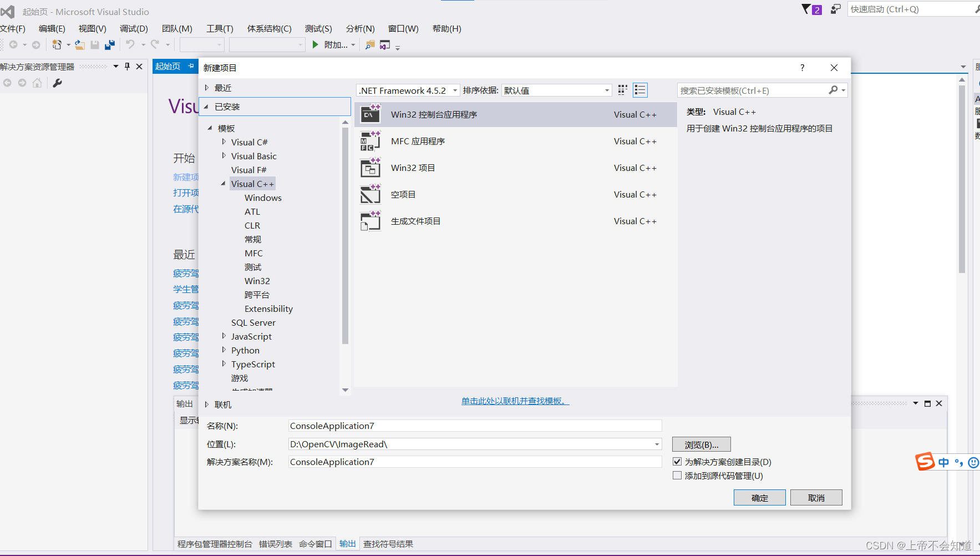This screenshot has width=980, height=556.
Task: Toggle 为解决方案创建目录 checkbox
Action: 677,462
